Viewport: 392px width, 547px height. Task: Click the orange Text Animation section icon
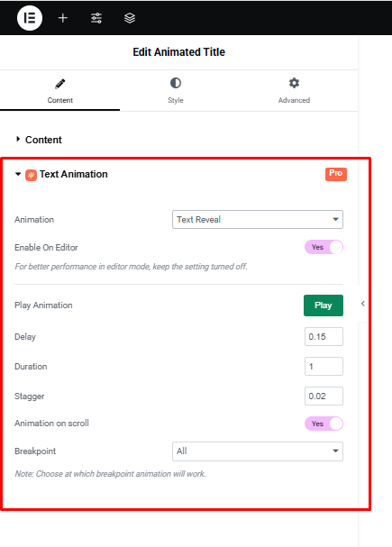pos(31,175)
